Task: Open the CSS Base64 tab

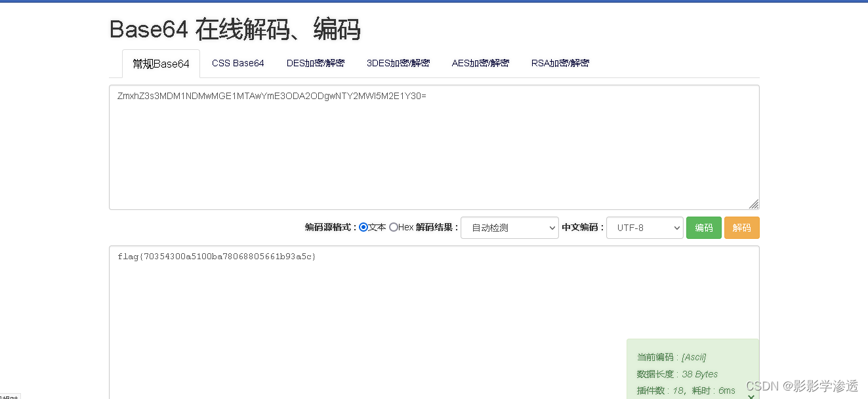Action: [x=238, y=63]
